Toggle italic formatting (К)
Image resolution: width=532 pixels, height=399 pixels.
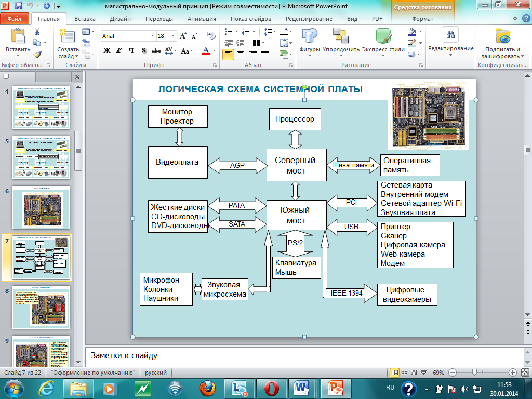pos(119,51)
